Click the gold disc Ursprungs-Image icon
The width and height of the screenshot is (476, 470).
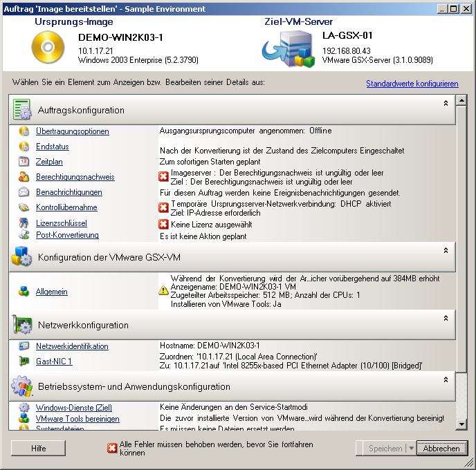tap(48, 47)
